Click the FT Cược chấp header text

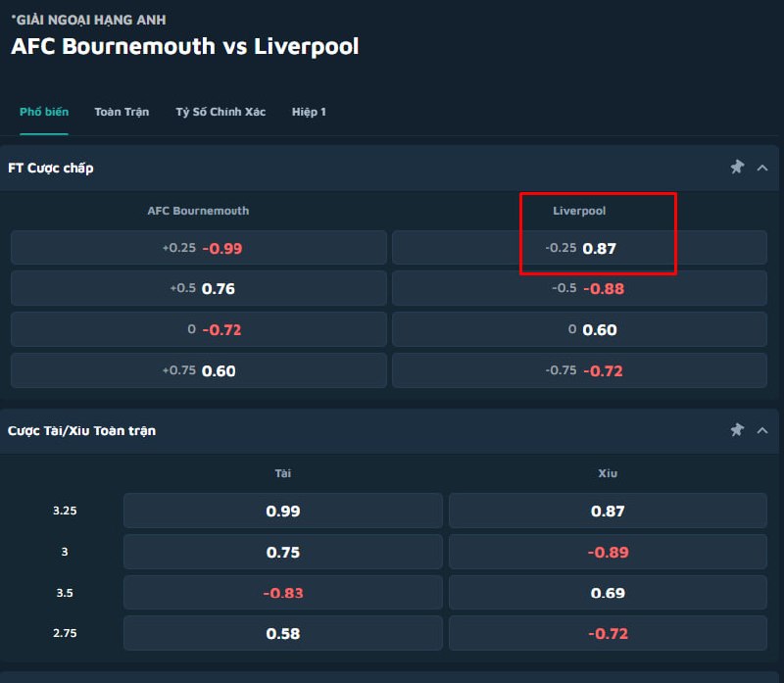(51, 168)
